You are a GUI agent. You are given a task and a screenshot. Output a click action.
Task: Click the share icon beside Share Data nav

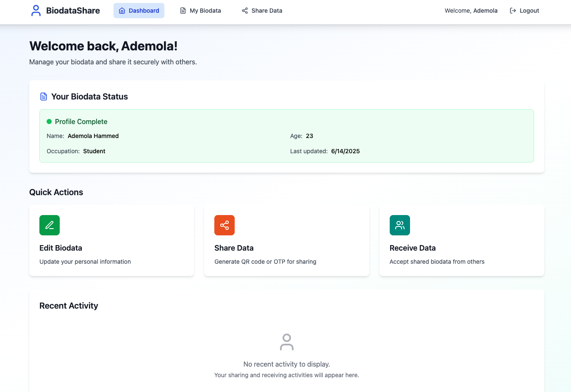coord(245,11)
